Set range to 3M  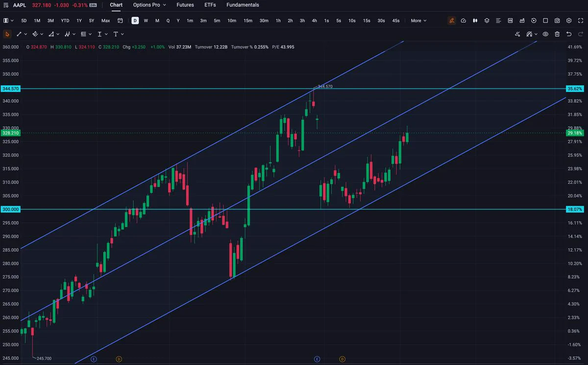50,21
